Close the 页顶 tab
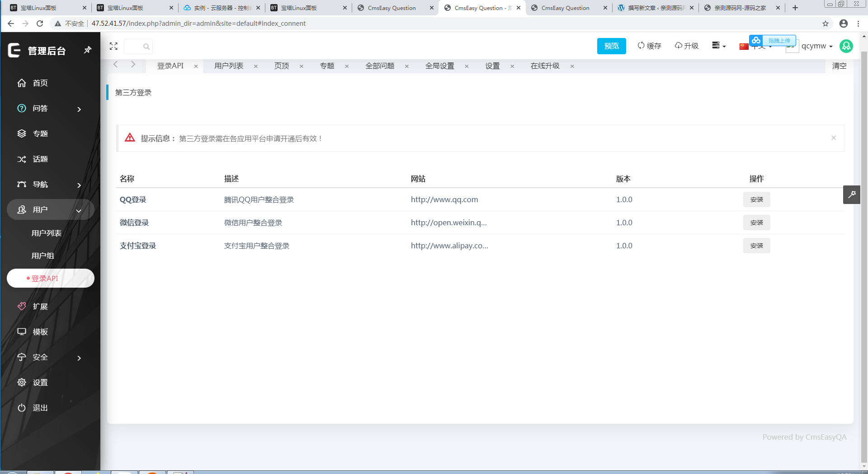The image size is (868, 474). 302,66
